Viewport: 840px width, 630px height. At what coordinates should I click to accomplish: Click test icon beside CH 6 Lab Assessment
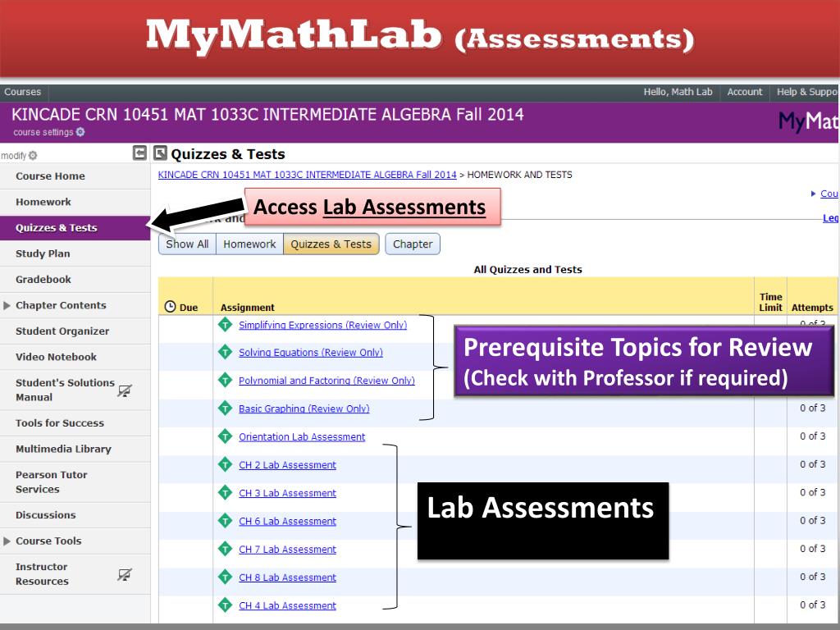[225, 521]
